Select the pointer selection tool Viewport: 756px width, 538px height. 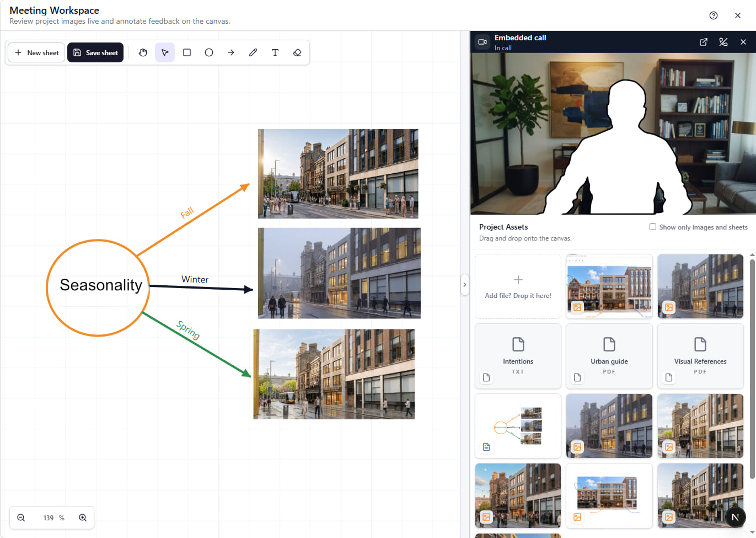tap(165, 52)
